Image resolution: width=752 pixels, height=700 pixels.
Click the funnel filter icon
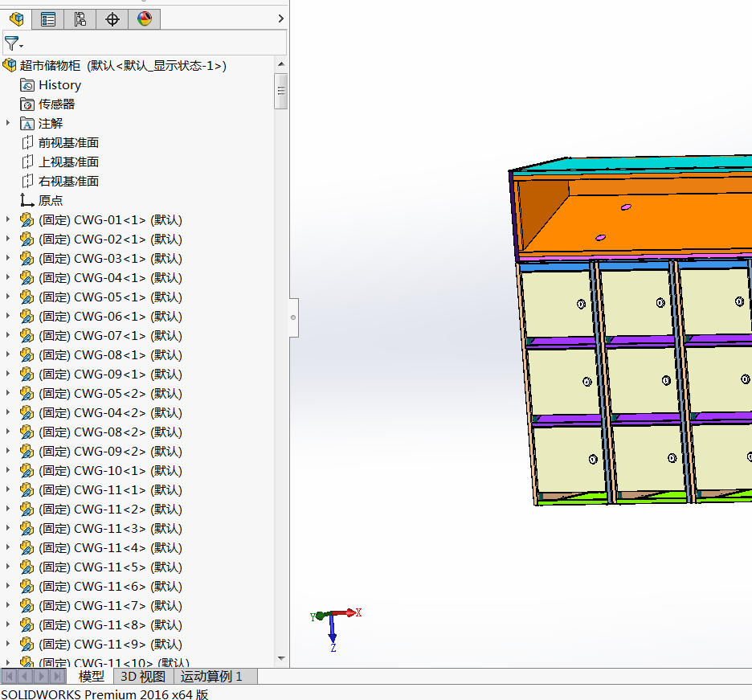[x=12, y=43]
